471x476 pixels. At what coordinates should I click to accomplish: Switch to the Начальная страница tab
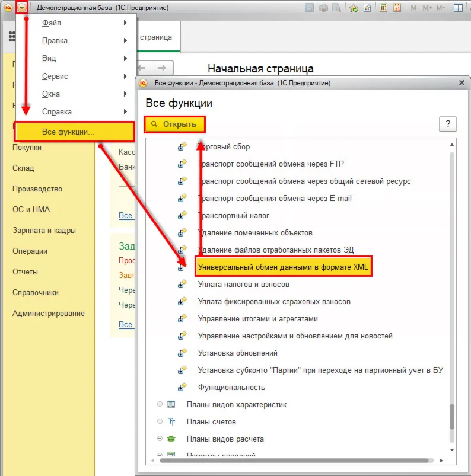pos(158,37)
